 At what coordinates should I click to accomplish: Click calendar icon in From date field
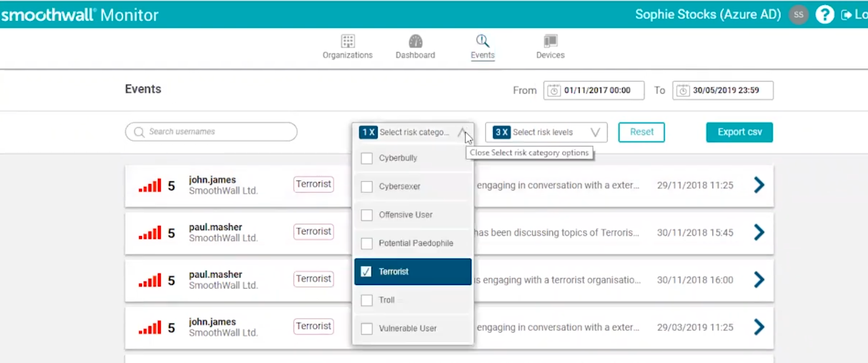(x=554, y=90)
